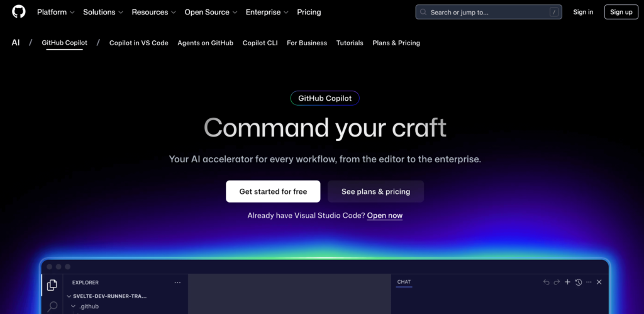Start a new chat with plus icon
Screen dimensions: 644x314
(568, 282)
